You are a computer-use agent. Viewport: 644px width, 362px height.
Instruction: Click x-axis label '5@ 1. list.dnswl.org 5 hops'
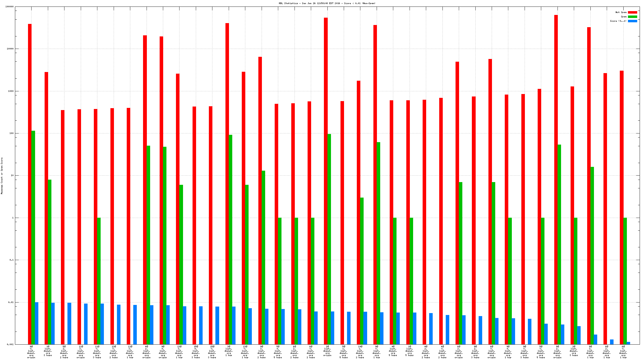point(344,352)
